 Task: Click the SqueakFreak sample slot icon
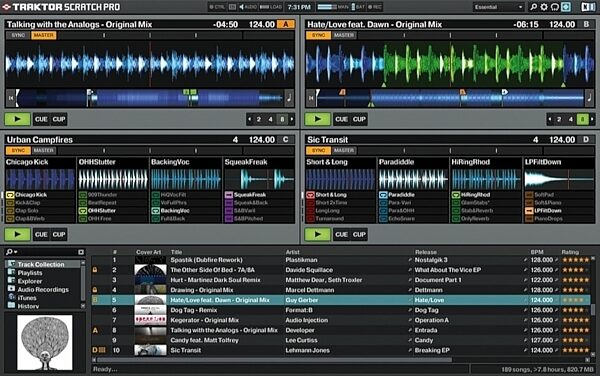tap(229, 195)
